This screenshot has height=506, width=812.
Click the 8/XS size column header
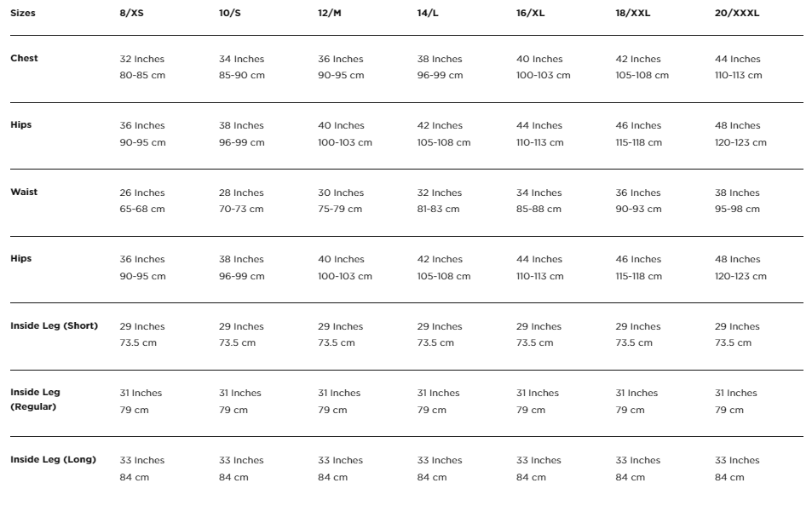(x=131, y=13)
